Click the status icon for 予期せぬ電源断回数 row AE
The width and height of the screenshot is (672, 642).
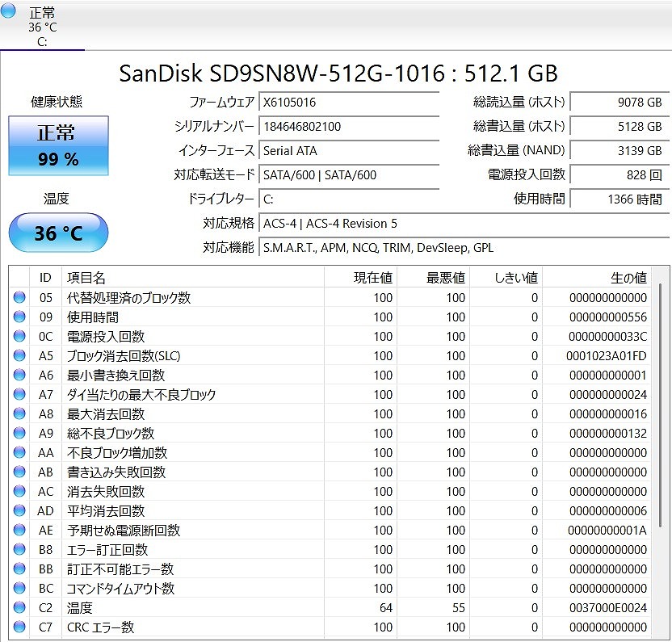click(19, 531)
